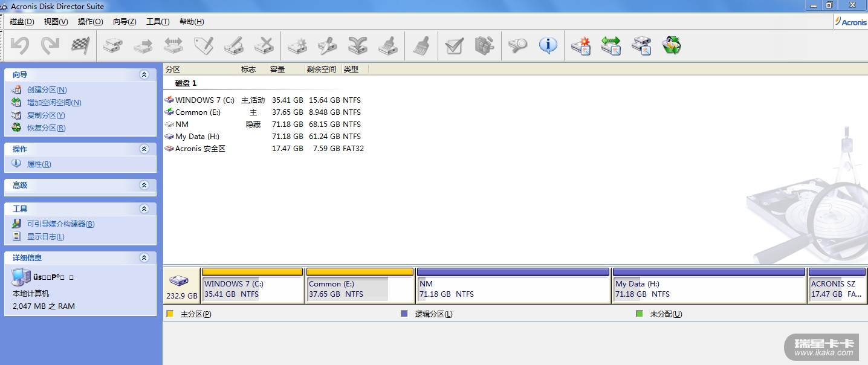The image size is (868, 365).
Task: Choose the Change label tag-and-pencil icon
Action: click(x=204, y=46)
